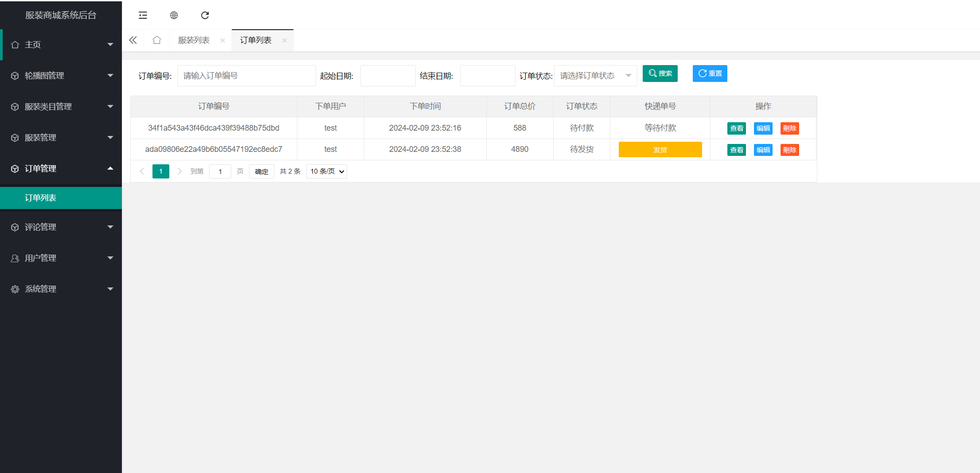Close the 服装列表 tab
This screenshot has height=473, width=980.
223,40
